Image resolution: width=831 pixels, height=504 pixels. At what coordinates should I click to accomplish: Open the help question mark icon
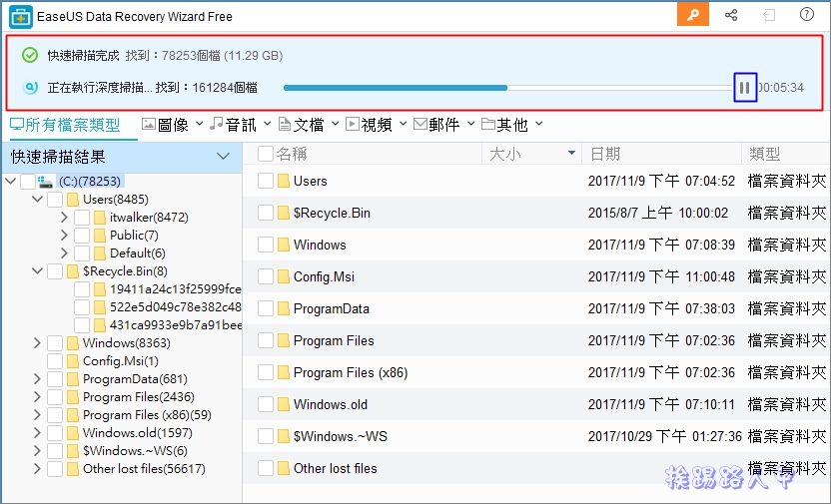807,14
